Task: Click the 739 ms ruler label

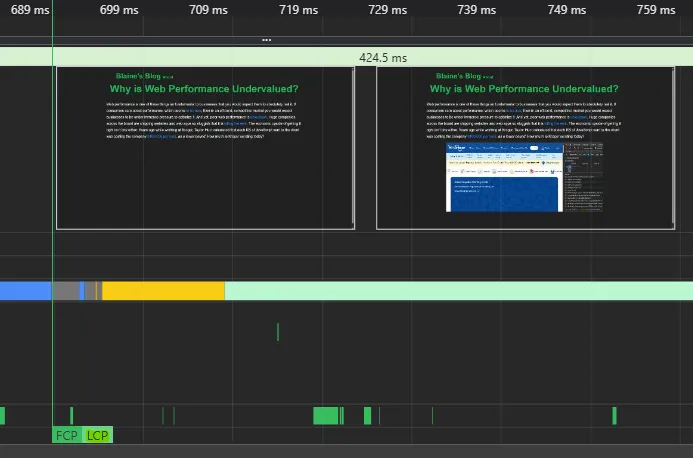Action: [x=477, y=10]
